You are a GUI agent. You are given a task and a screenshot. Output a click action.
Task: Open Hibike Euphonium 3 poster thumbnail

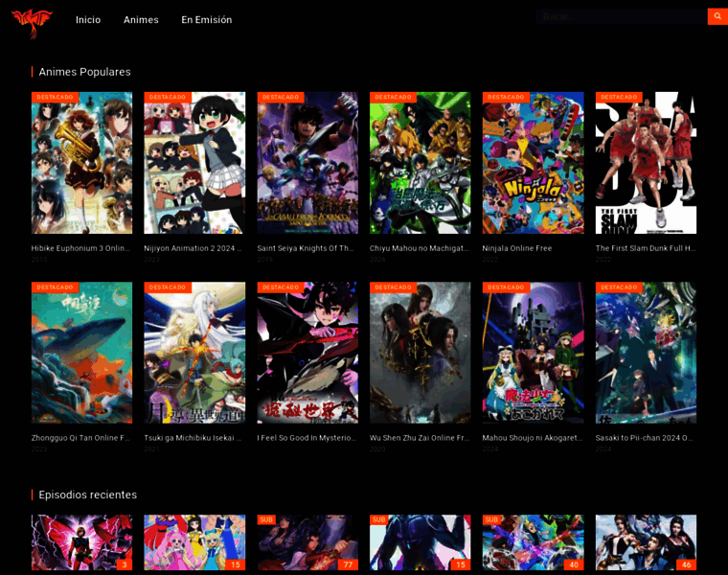(x=81, y=163)
